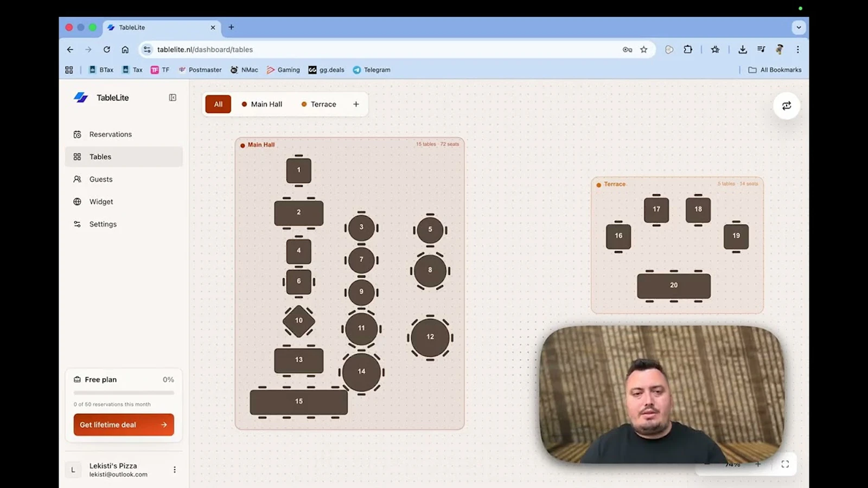Open the BTax bookmark

[101, 70]
